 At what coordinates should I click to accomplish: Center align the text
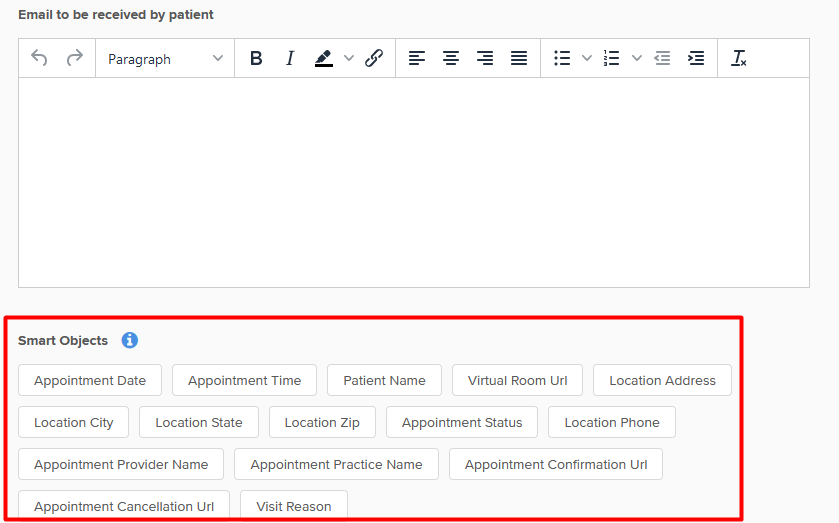coord(451,58)
